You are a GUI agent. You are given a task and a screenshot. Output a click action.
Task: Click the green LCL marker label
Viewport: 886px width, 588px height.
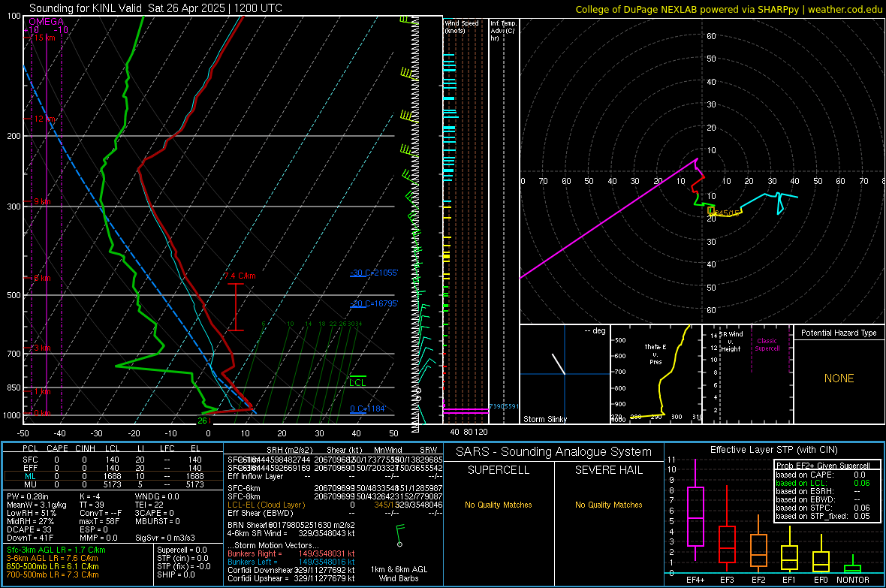[x=357, y=383]
